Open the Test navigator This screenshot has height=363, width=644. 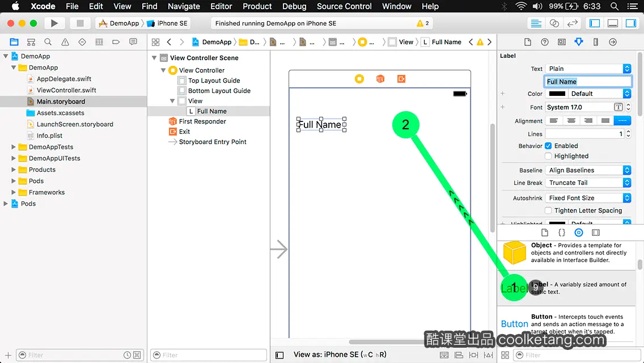[82, 42]
